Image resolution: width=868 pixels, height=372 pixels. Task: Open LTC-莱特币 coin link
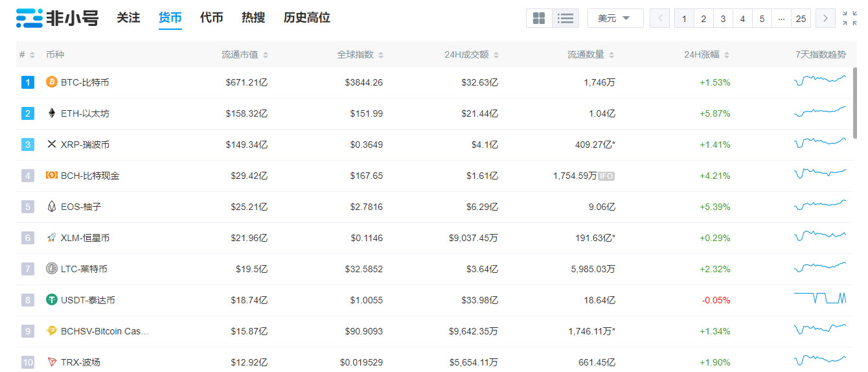point(84,269)
